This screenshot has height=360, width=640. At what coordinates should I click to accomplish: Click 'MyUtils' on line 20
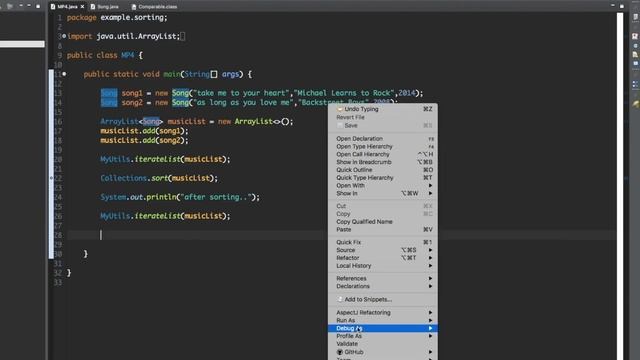[115, 159]
